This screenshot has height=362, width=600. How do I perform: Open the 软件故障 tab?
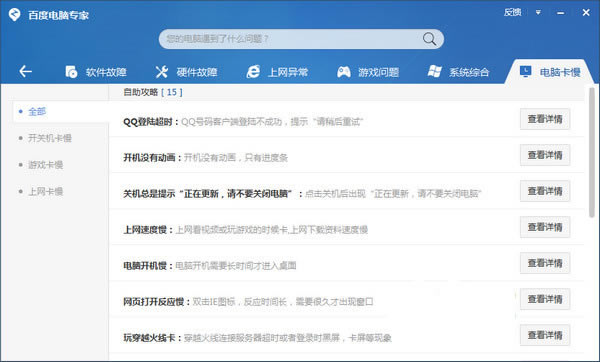[96, 72]
